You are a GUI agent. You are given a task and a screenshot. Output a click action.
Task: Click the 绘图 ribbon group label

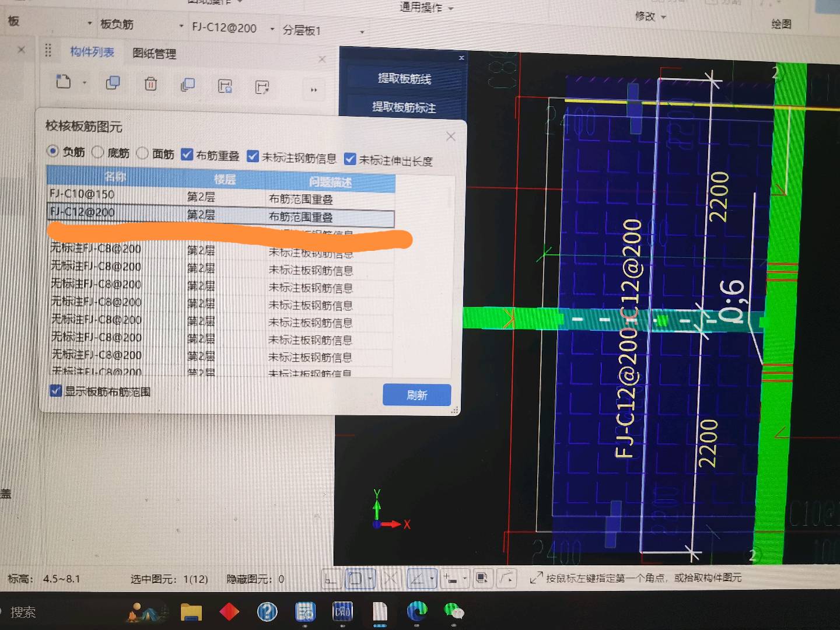pyautogui.click(x=781, y=23)
